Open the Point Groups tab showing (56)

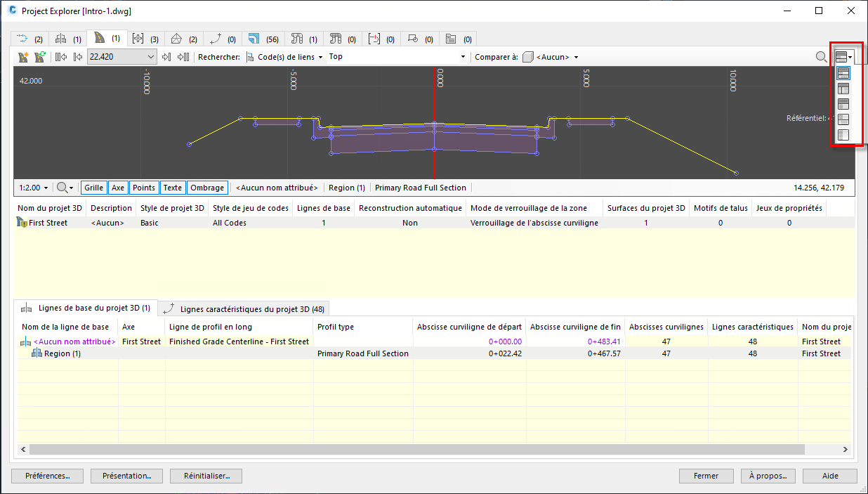tap(264, 39)
